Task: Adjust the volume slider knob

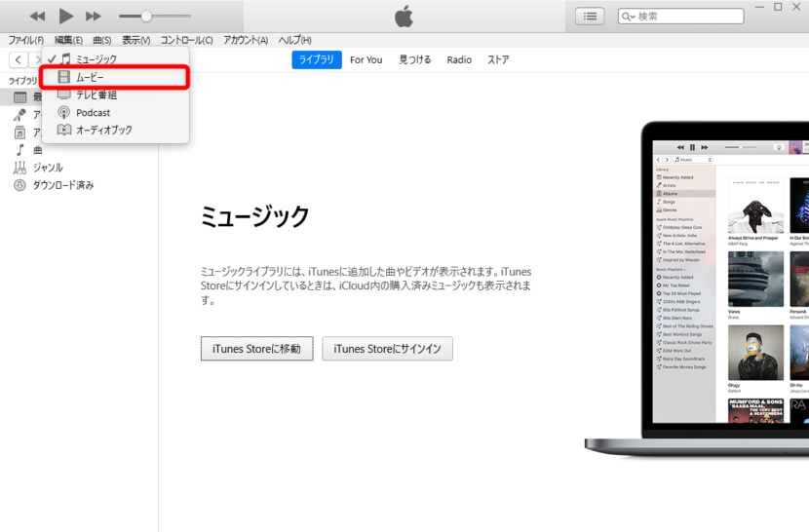Action: tap(146, 16)
